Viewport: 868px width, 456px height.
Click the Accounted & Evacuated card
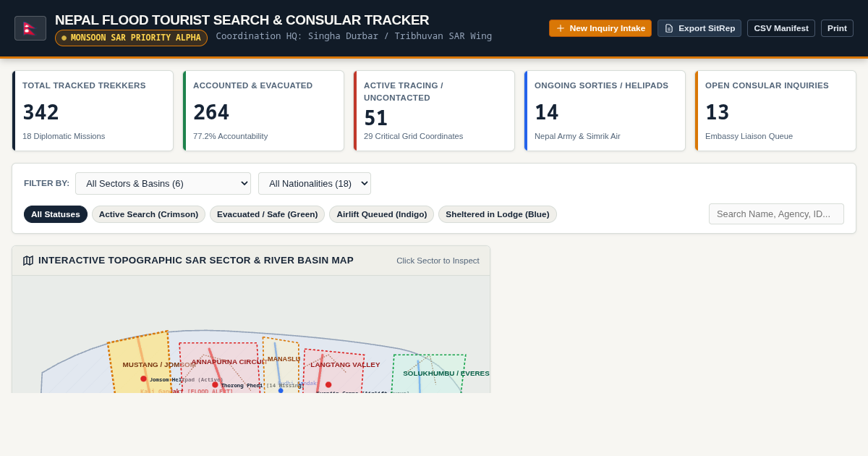263,111
